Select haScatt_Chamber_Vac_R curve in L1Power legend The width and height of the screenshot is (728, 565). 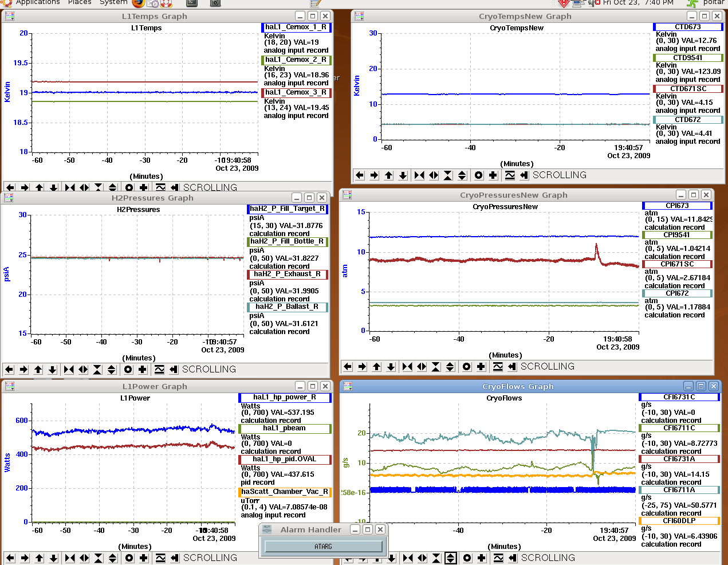point(285,492)
